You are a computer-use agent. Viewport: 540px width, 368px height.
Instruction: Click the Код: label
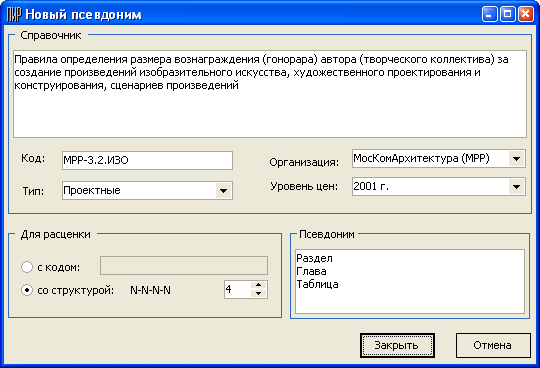tap(33, 158)
